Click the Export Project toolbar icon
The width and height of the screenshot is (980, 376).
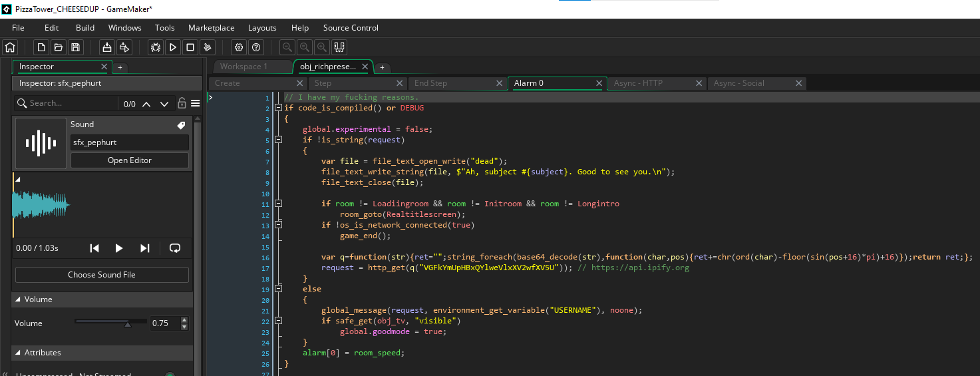point(124,47)
